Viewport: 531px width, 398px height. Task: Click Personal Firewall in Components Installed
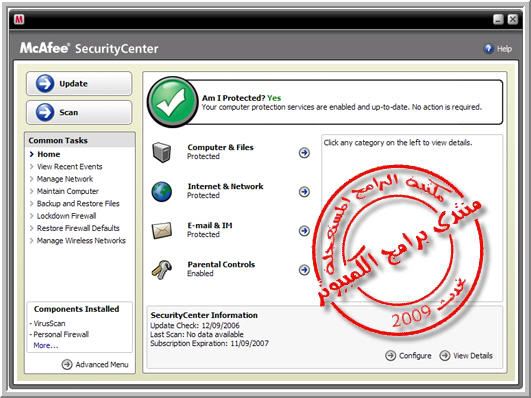pyautogui.click(x=61, y=335)
